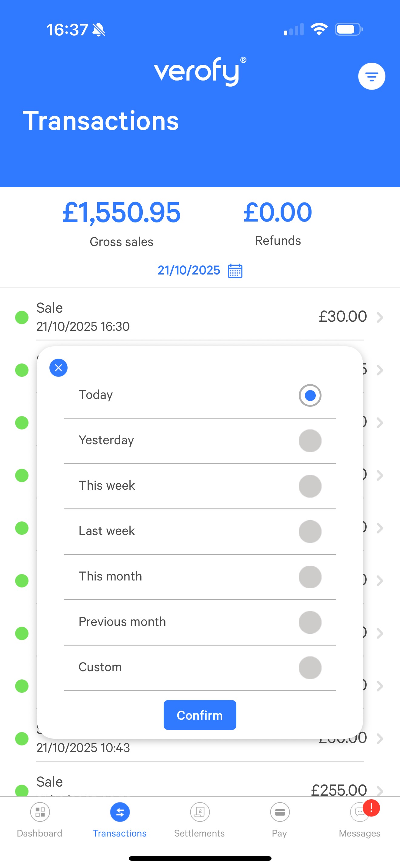Expand the £255.00 sale chevron
Viewport: 400px width, 868px height.
380,790
